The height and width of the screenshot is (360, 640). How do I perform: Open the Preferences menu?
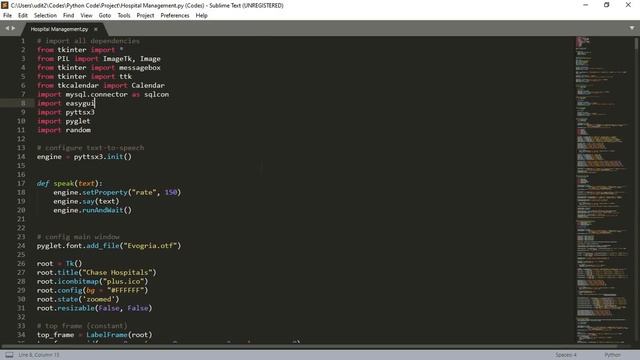(x=175, y=16)
